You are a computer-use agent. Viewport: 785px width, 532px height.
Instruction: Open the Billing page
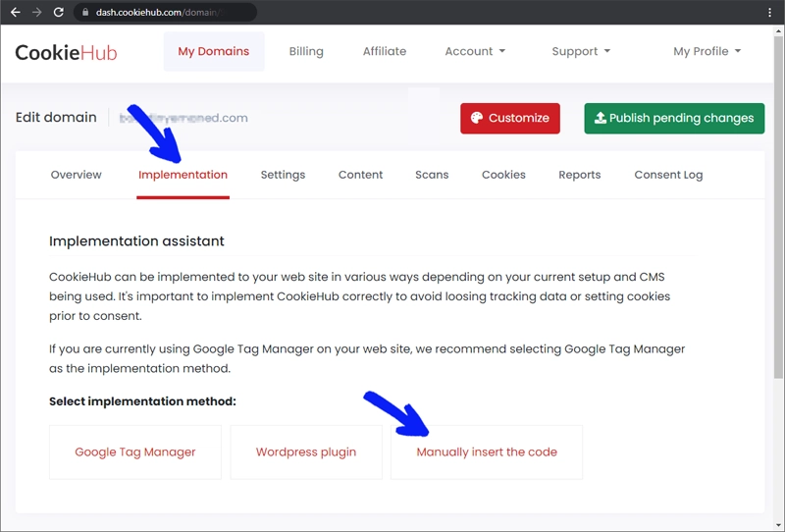(x=306, y=51)
